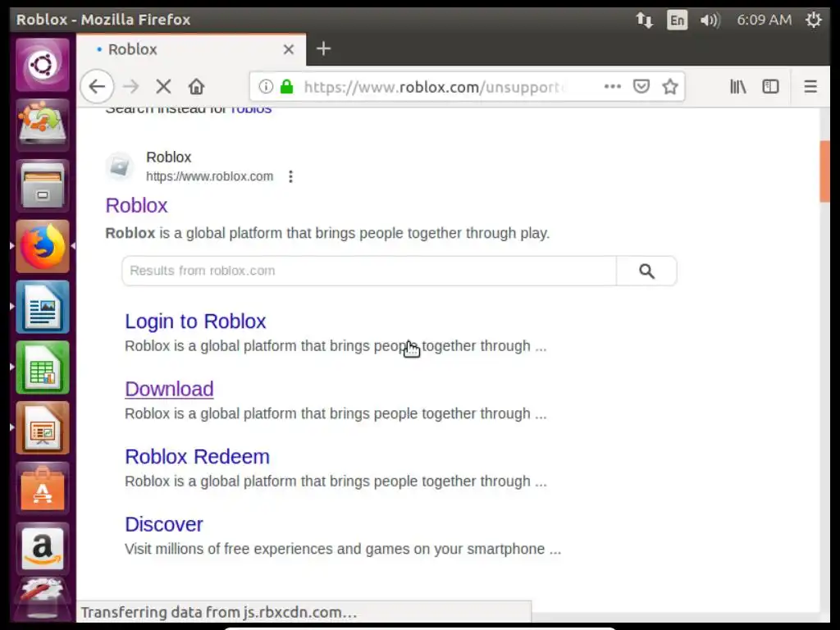This screenshot has width=840, height=630.
Task: Toggle the sidebar view
Action: (x=770, y=86)
